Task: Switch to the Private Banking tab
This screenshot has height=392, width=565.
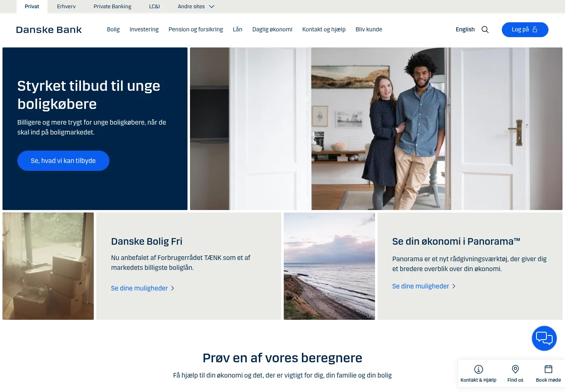Action: (112, 7)
